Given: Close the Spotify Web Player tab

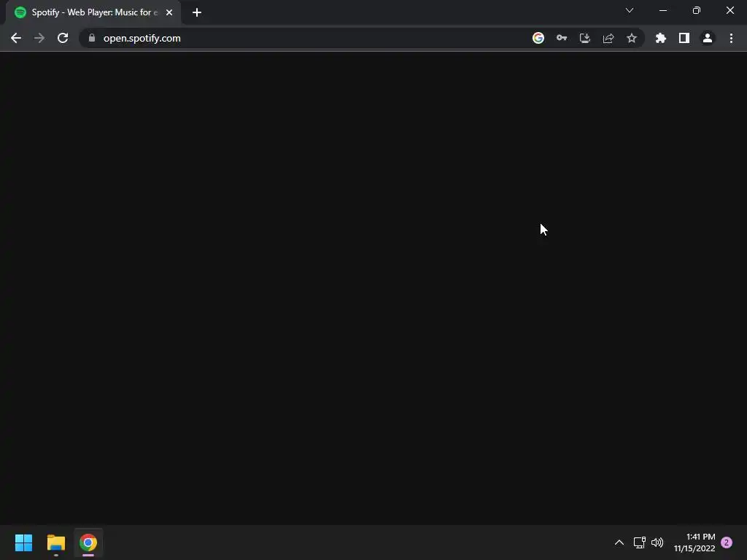Looking at the screenshot, I should (x=169, y=12).
